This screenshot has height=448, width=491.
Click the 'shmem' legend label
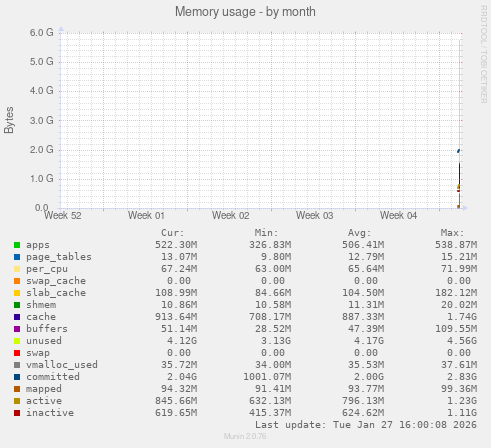point(41,305)
